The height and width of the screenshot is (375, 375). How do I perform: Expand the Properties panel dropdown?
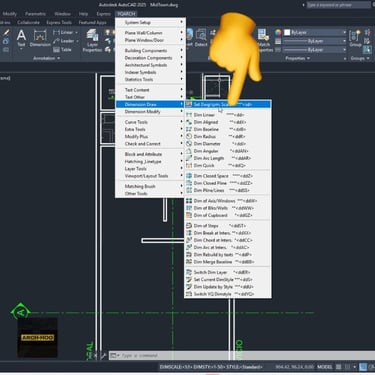point(297,58)
